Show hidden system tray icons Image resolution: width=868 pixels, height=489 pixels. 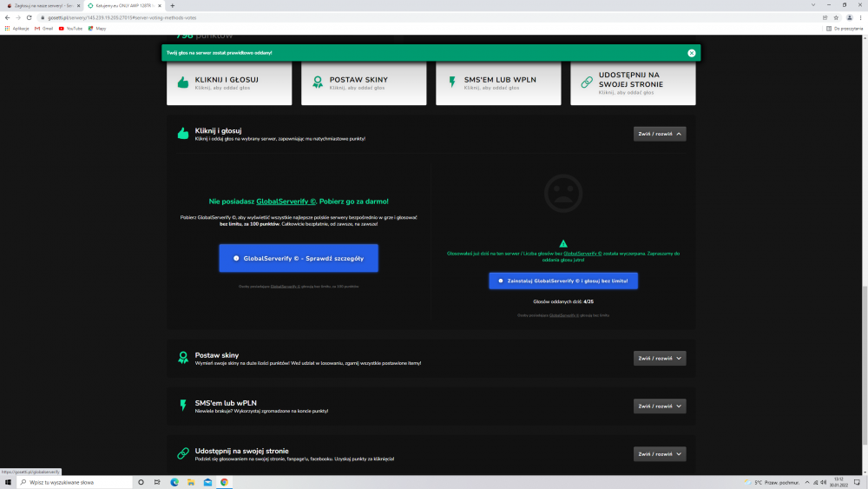tap(807, 482)
